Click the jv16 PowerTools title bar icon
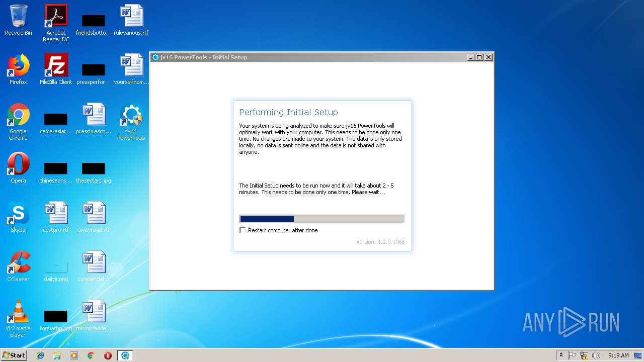This screenshot has height=362, width=644. pyautogui.click(x=155, y=57)
